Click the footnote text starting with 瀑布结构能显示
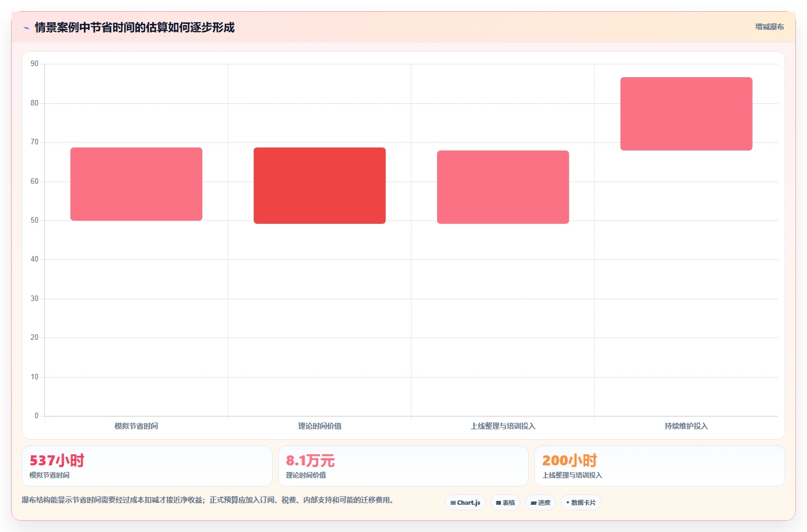807x532 pixels. coord(208,500)
